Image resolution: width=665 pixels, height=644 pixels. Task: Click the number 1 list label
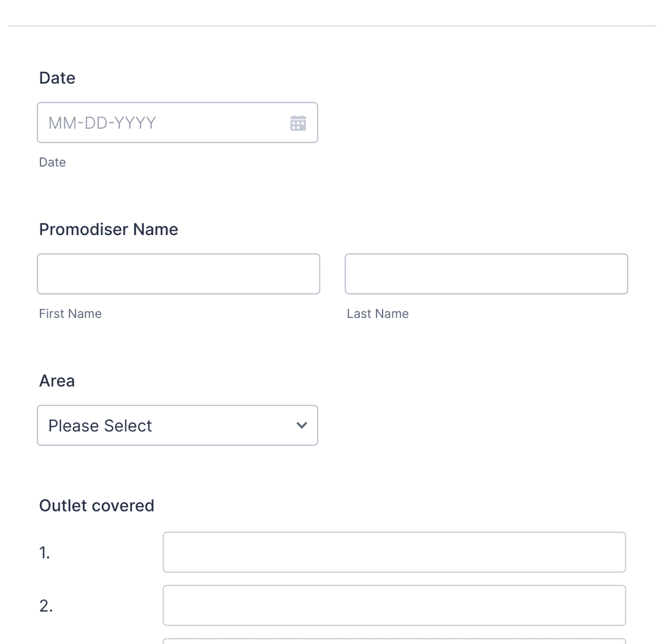tap(45, 552)
